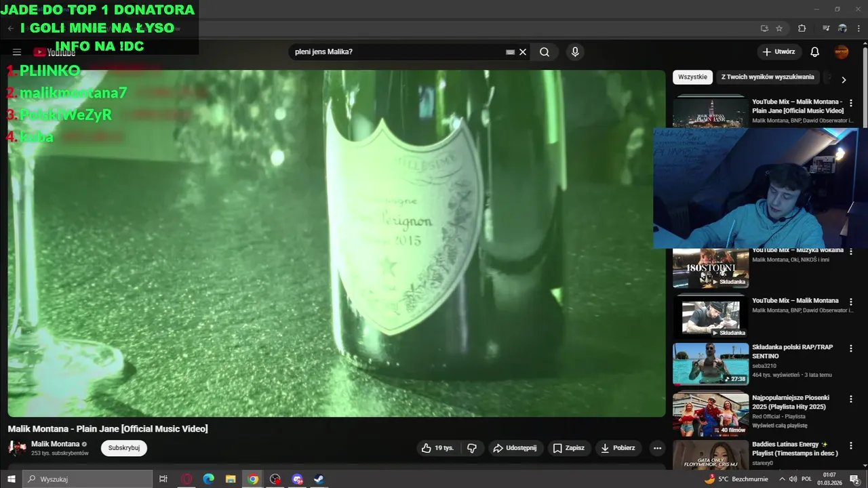Image resolution: width=868 pixels, height=488 pixels.
Task: Open options for Składanka polski RAP/TRAP video
Action: [x=851, y=348]
